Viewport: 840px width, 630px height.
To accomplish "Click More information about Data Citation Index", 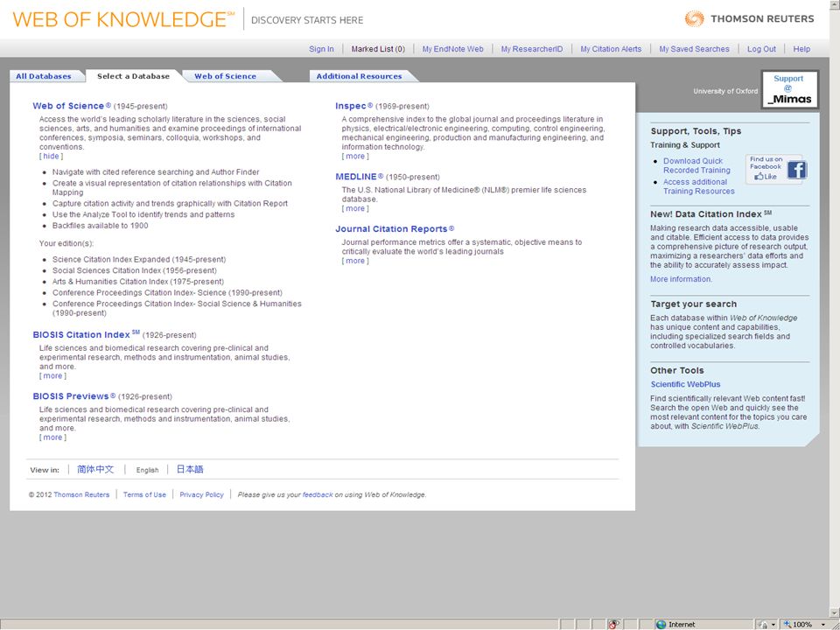I will tap(681, 279).
